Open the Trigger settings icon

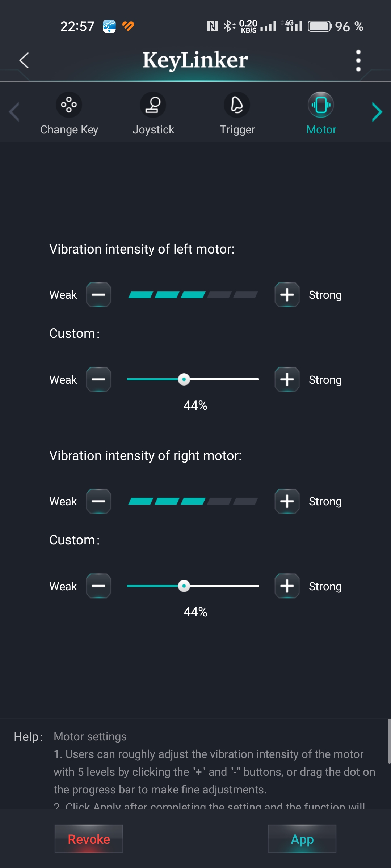pos(237,105)
